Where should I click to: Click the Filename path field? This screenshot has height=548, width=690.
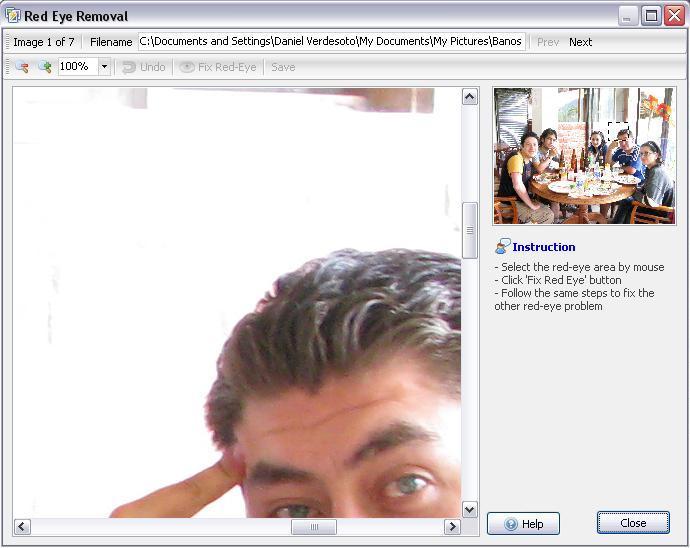(x=331, y=41)
